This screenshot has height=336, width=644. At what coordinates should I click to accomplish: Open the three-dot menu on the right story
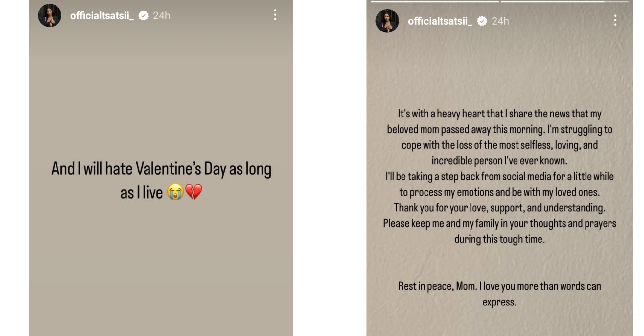click(x=615, y=20)
